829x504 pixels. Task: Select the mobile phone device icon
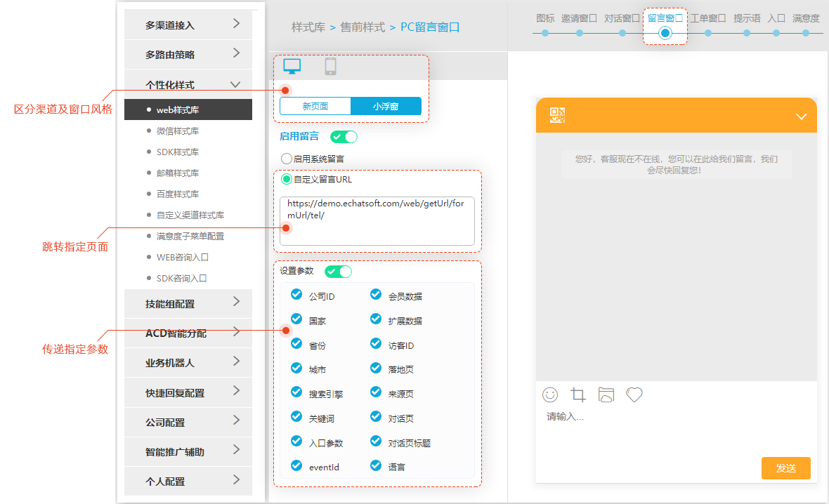(330, 67)
